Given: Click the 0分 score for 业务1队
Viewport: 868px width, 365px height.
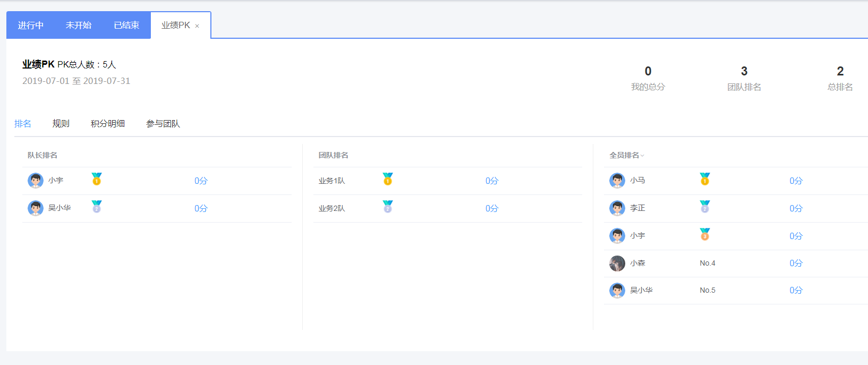Looking at the screenshot, I should 492,181.
